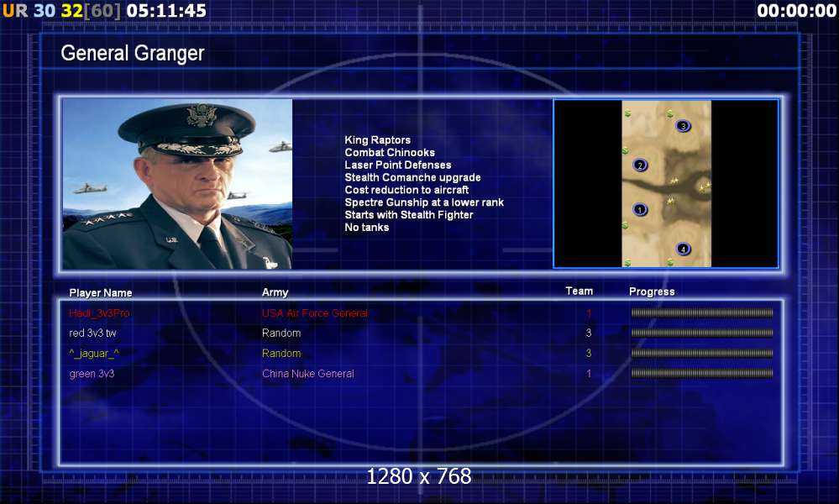Click red 3v3 tw's loading progress bar
Viewport: 839px width, 504px height.
pyautogui.click(x=702, y=333)
